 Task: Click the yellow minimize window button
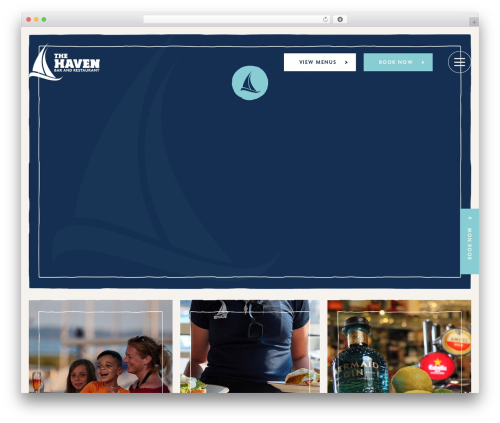(x=36, y=20)
